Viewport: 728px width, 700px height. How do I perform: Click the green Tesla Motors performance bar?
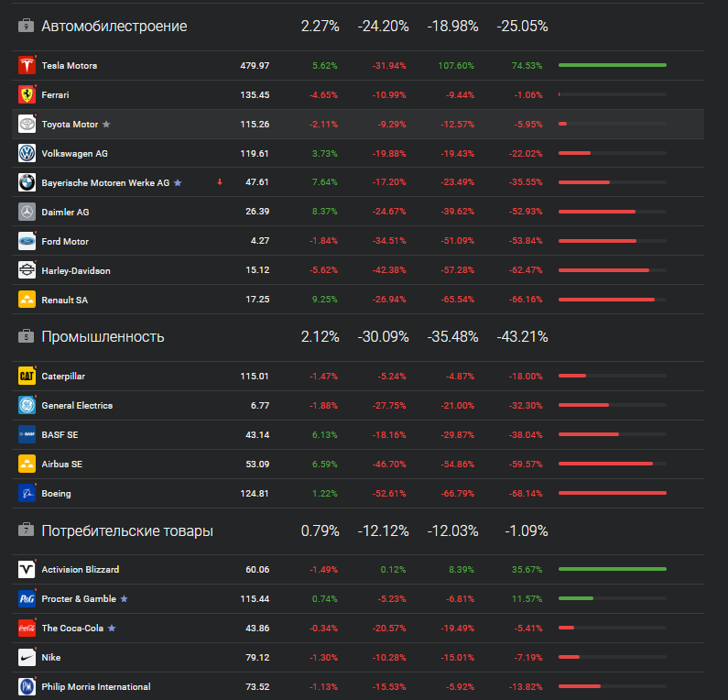coord(612,66)
